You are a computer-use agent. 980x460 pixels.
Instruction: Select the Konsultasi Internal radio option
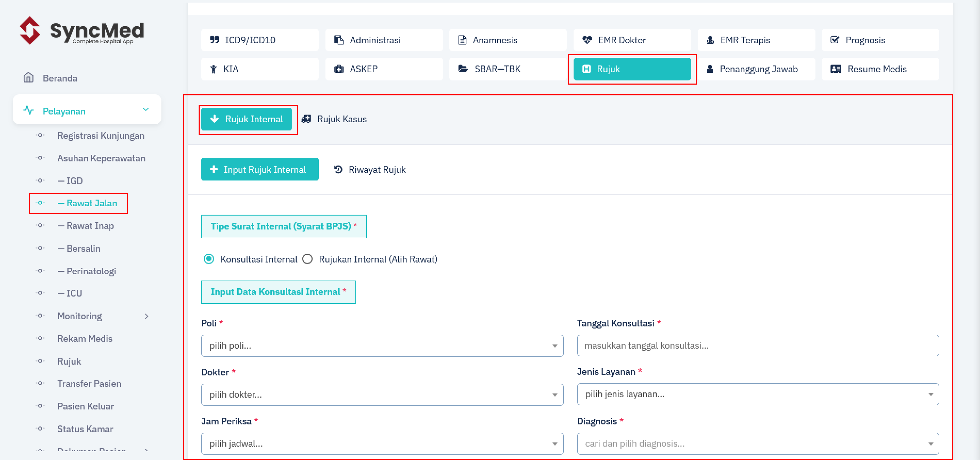209,259
